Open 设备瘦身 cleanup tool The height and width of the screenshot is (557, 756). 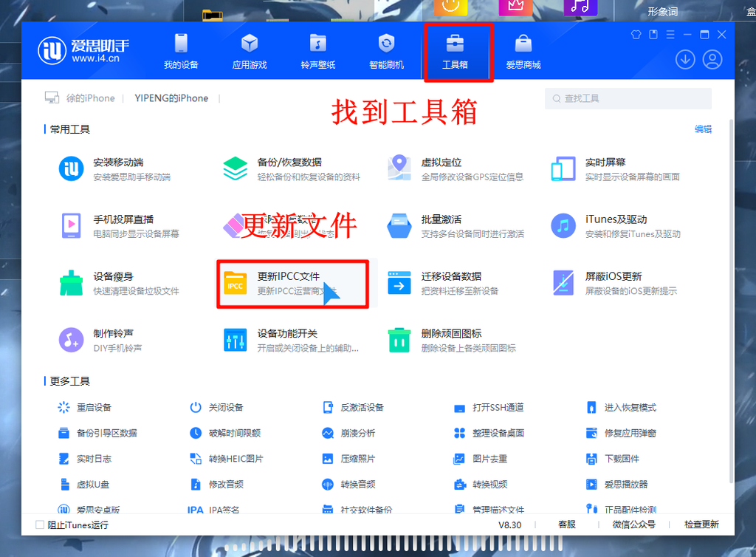pos(119,283)
